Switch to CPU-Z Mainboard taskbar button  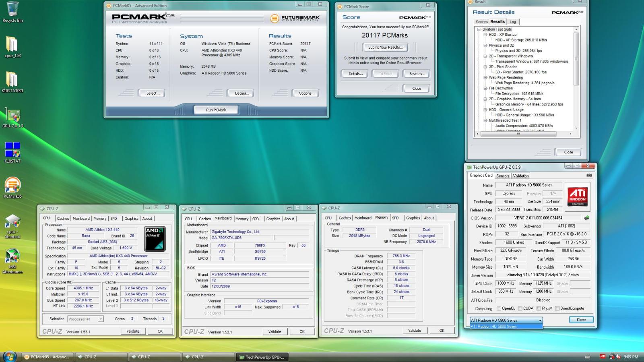[154, 357]
